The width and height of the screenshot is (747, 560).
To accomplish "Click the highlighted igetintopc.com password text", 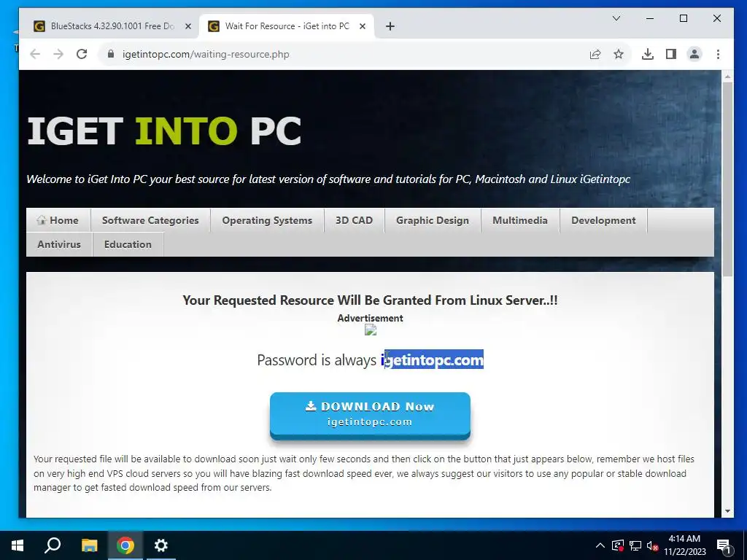I will point(433,359).
